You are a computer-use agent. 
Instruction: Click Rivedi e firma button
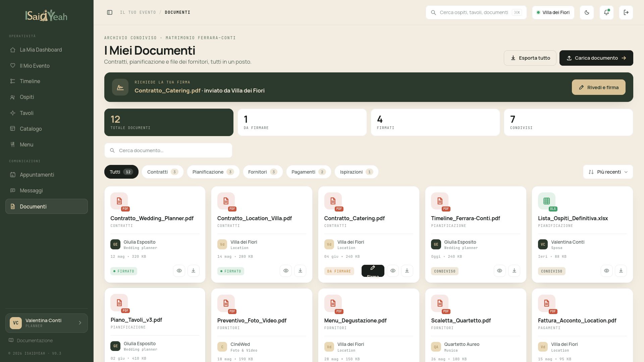[599, 87]
